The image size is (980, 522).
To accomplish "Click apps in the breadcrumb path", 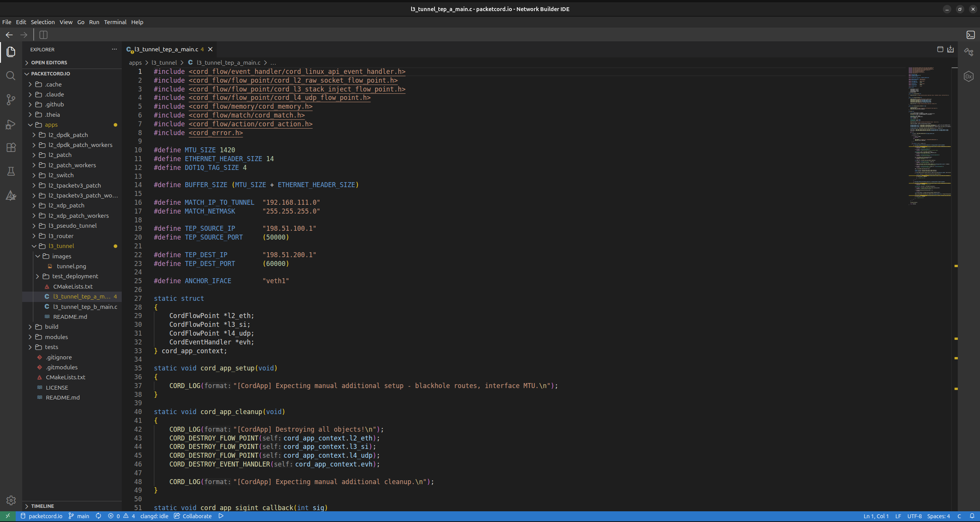I will [135, 62].
